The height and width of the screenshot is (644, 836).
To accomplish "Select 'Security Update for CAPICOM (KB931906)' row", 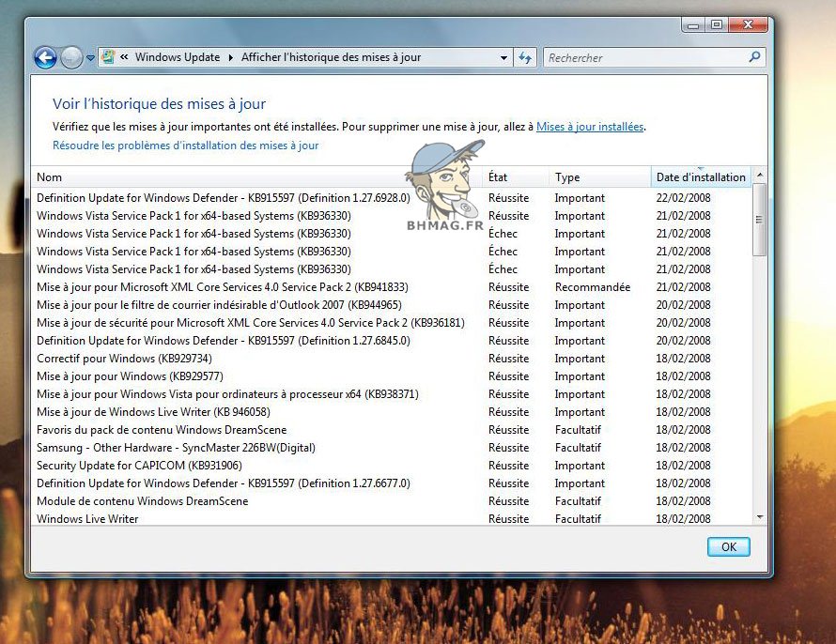I will coord(392,466).
